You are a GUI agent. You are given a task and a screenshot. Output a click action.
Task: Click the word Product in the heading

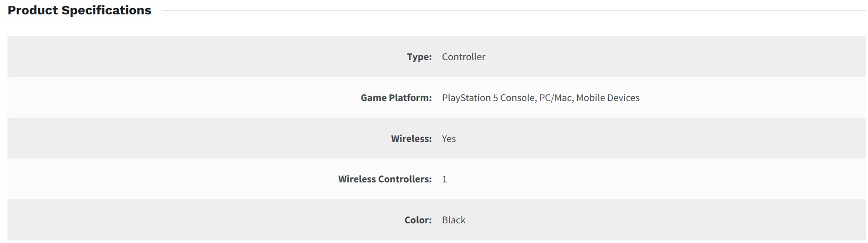pyautogui.click(x=32, y=11)
